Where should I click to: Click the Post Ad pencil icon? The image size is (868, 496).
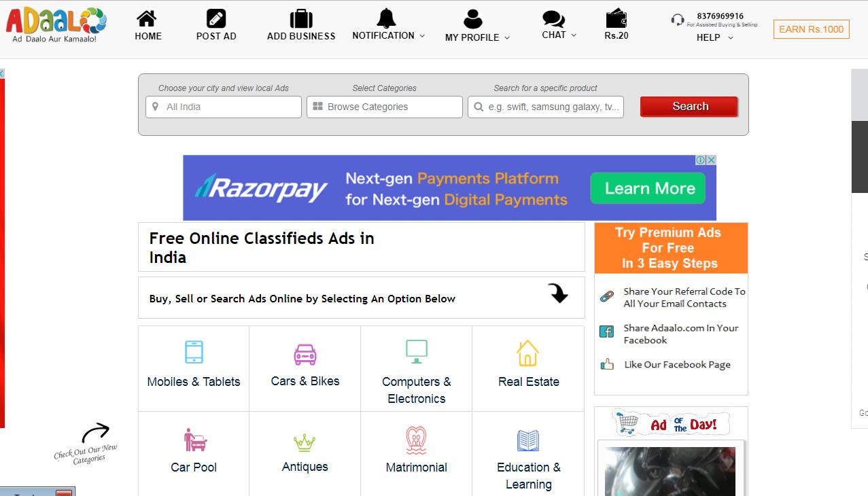pyautogui.click(x=216, y=18)
